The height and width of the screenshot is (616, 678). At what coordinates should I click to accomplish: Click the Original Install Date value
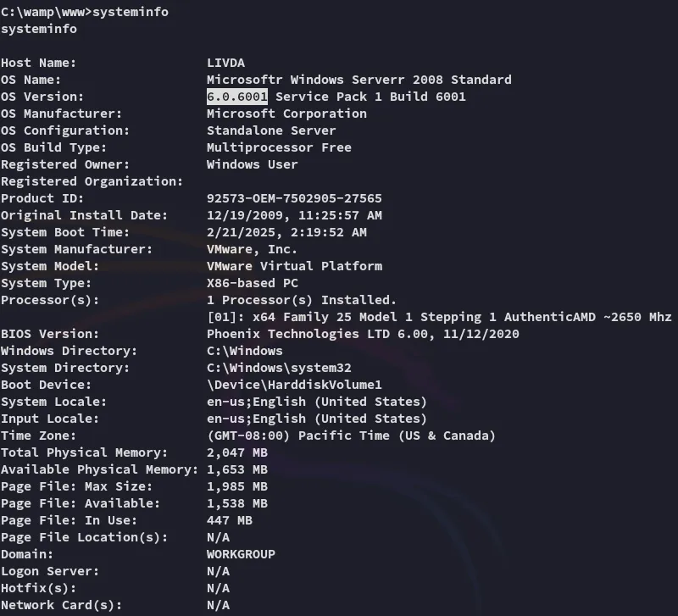(294, 215)
